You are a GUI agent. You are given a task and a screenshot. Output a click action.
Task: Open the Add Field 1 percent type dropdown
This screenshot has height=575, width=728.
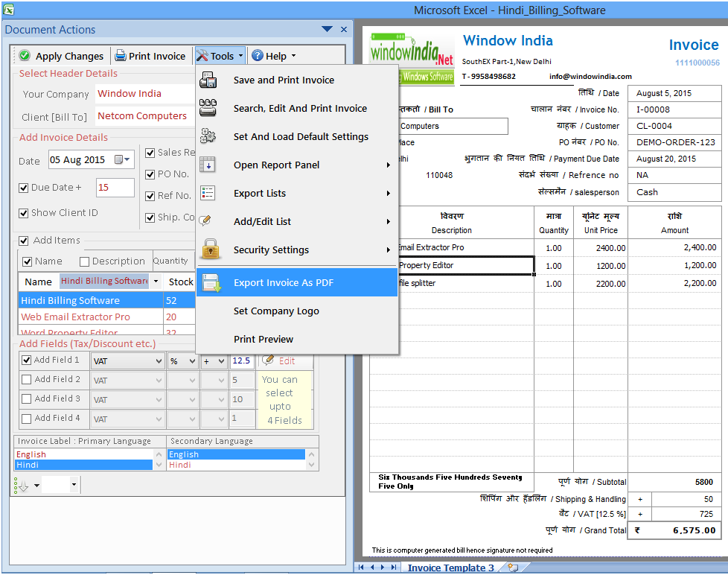(192, 361)
